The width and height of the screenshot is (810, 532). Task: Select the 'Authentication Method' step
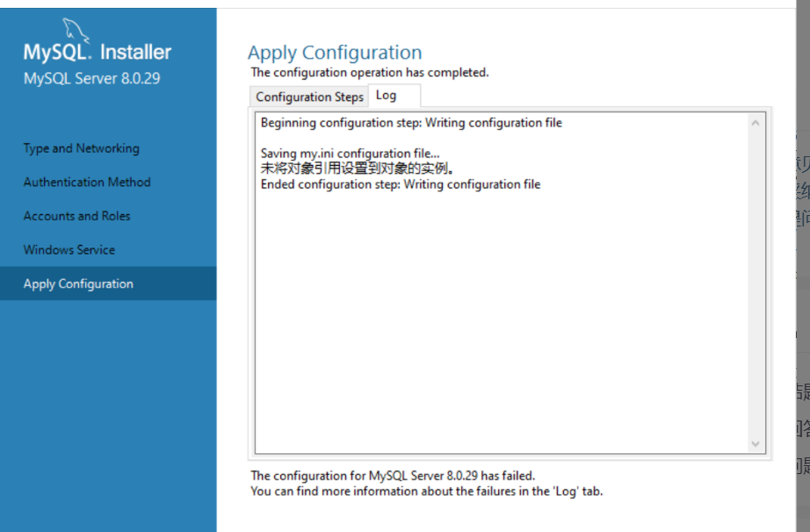pos(87,182)
